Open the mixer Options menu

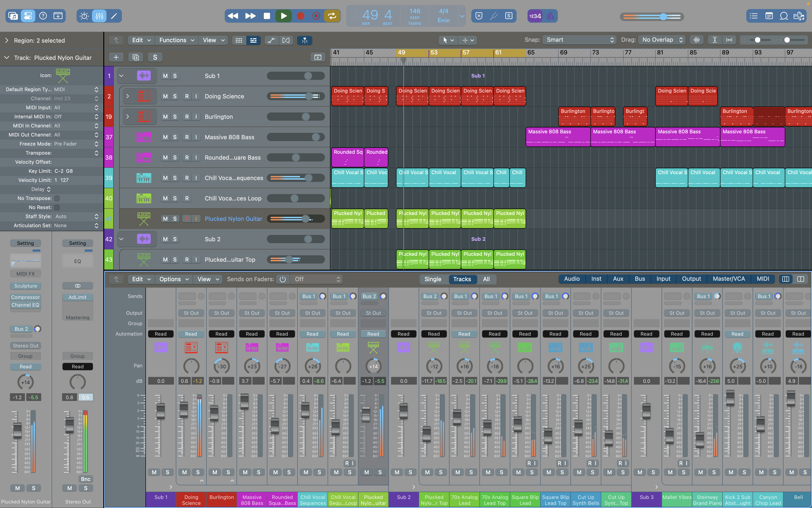(x=174, y=279)
